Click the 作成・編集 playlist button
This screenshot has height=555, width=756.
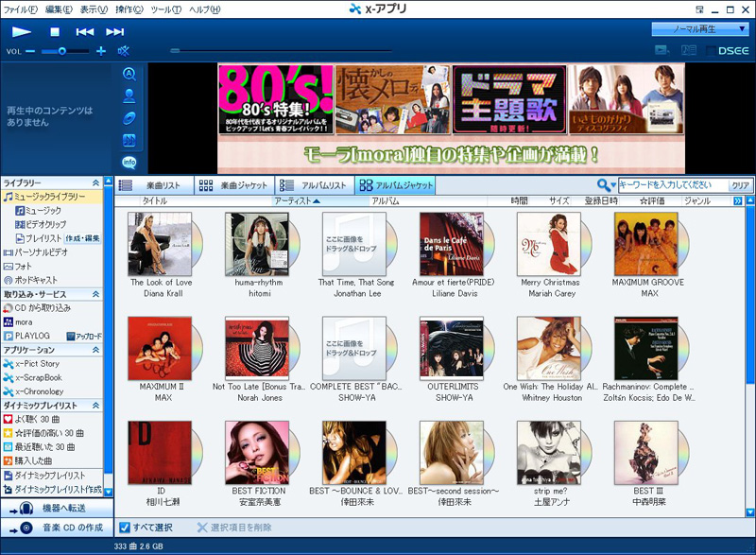pos(82,238)
